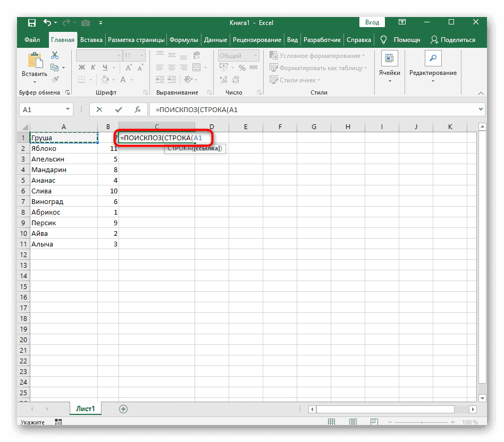Open the Editing (Редактирование) dropdown
504x442 pixels.
432,66
